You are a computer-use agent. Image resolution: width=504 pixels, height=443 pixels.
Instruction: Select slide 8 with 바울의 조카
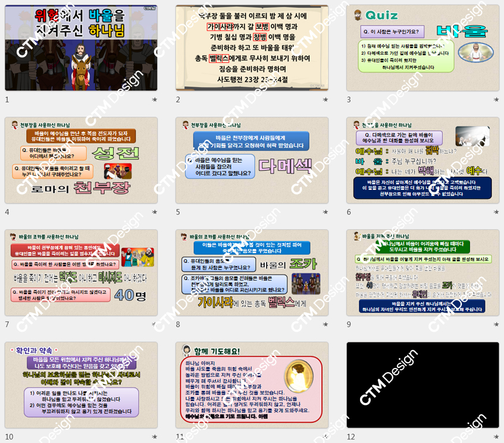click(252, 273)
